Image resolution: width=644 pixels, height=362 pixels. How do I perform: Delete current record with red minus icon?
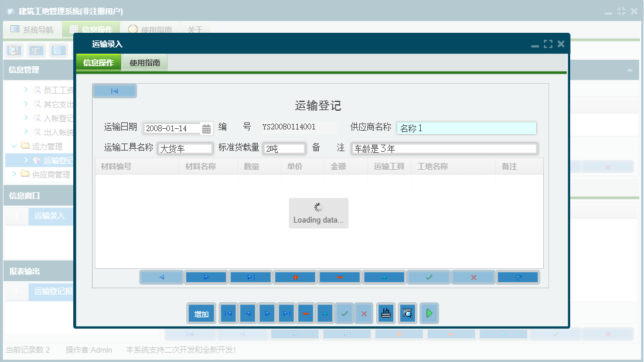(x=305, y=313)
